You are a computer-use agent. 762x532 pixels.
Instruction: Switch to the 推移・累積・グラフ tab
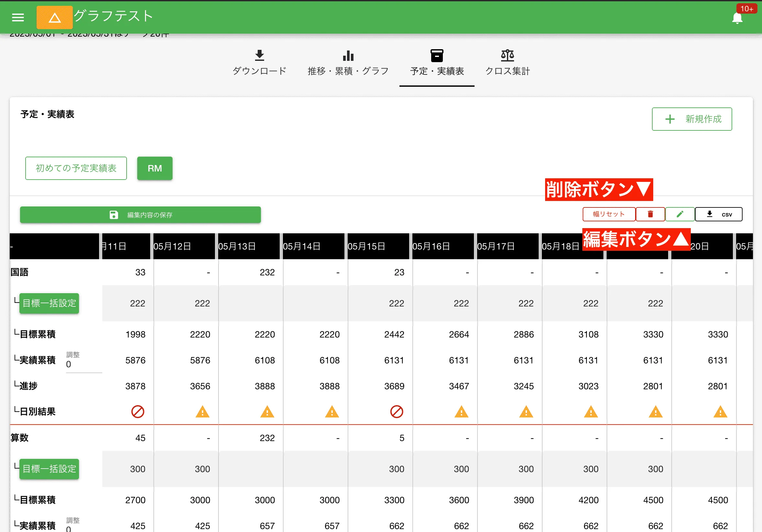pos(348,63)
